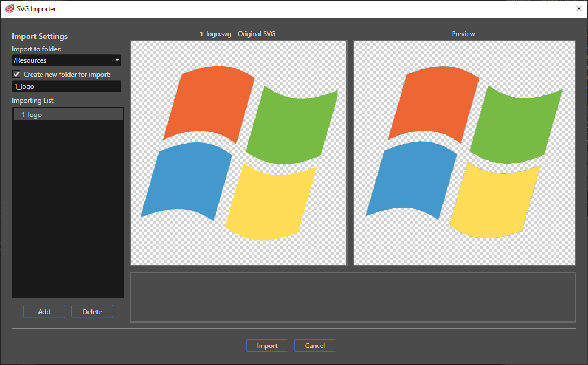Click the Preview panel heading
588x365 pixels.
coord(463,34)
